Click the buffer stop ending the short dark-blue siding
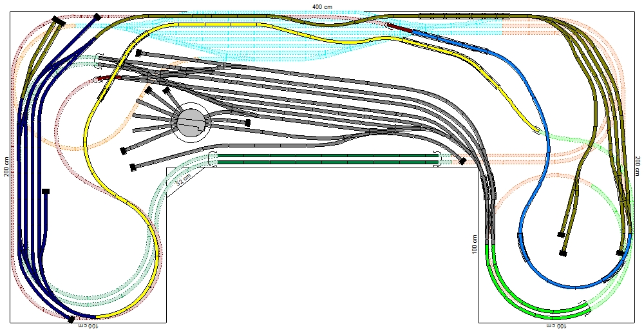The width and height of the screenshot is (644, 333). (x=46, y=191)
